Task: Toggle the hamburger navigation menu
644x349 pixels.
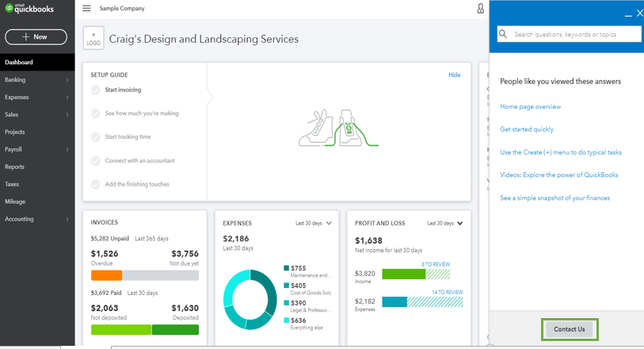Action: pyautogui.click(x=86, y=8)
